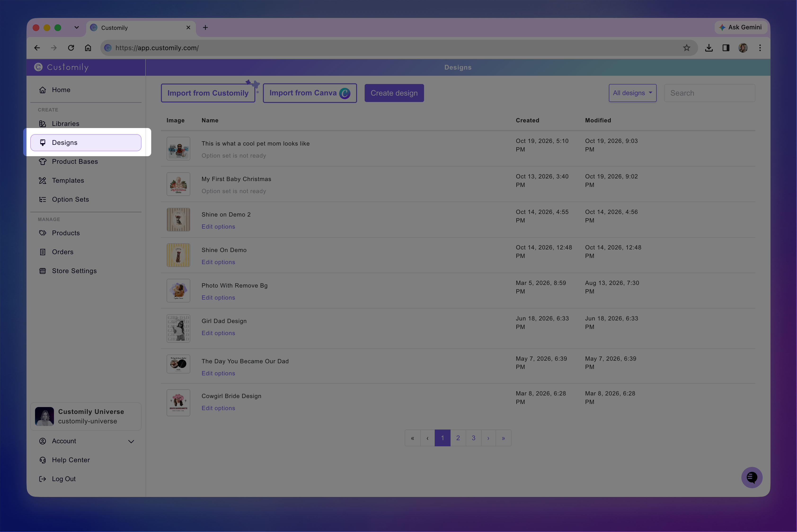The height and width of the screenshot is (532, 797).
Task: Open the chat support bubble icon
Action: 752,477
